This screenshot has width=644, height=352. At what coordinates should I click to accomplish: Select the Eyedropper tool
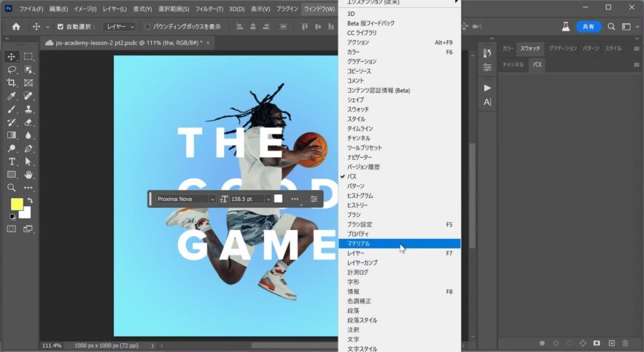(12, 96)
